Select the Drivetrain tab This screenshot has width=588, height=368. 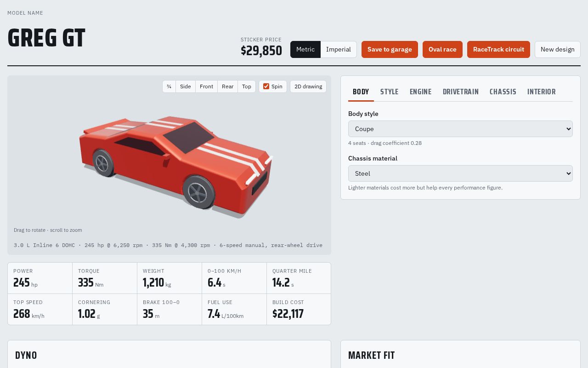point(461,92)
